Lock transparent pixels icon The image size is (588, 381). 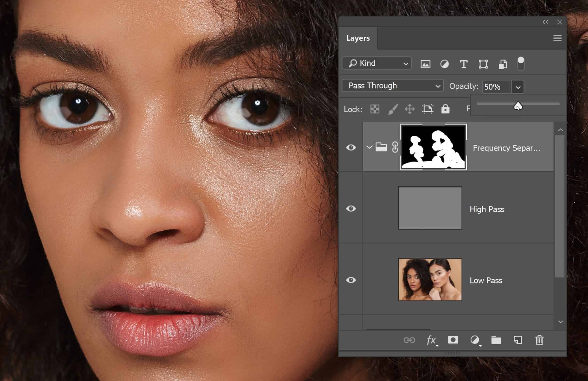coord(375,109)
